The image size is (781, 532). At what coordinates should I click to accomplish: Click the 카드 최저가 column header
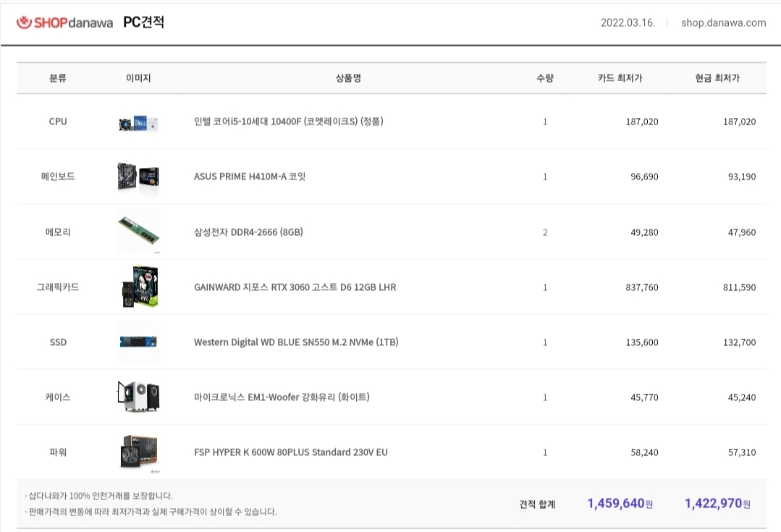click(x=620, y=78)
